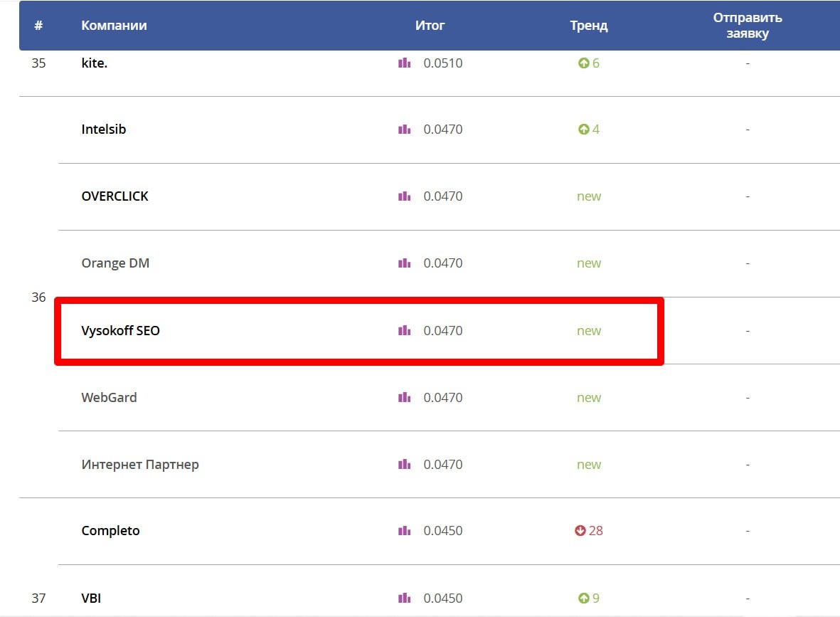Click rank number 37
The height and width of the screenshot is (617, 840).
38,598
